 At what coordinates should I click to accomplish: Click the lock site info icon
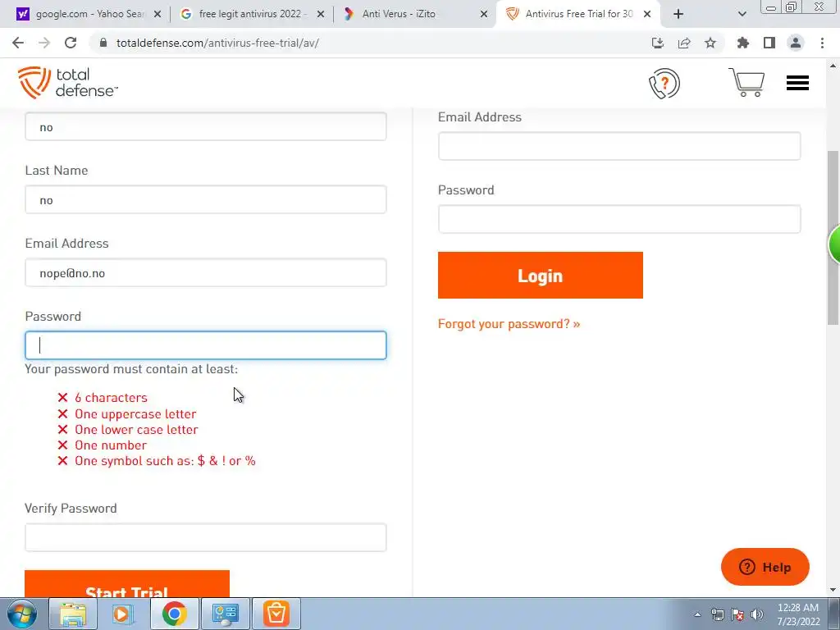tap(103, 43)
